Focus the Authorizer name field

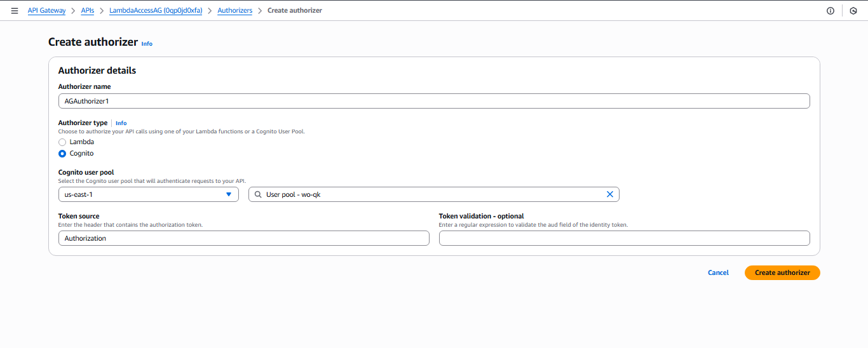(434, 101)
